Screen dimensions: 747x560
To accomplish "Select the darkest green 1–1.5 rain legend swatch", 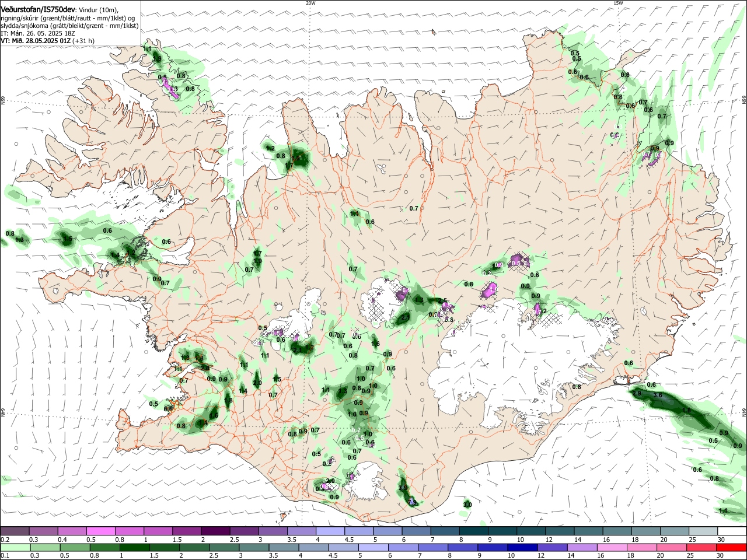I will (135, 547).
